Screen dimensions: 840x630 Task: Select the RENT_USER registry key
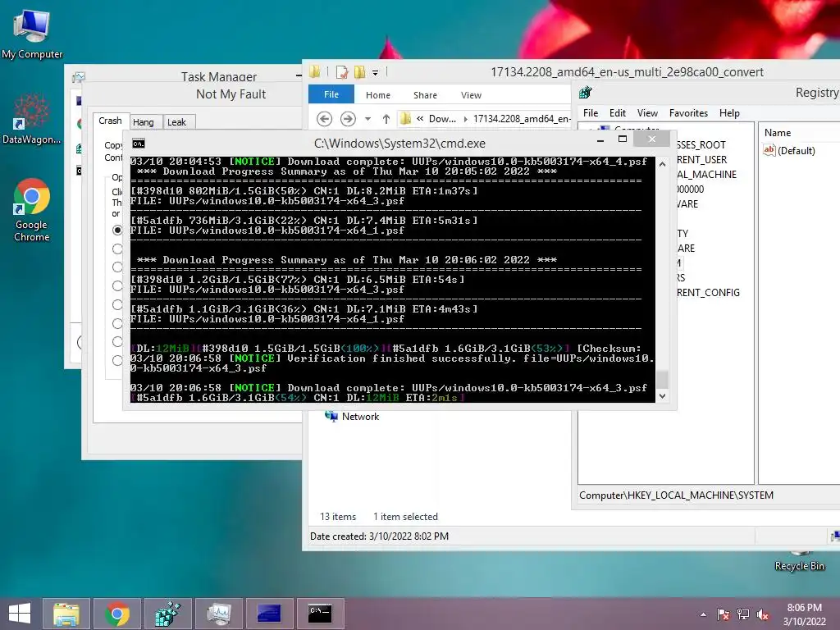pos(701,160)
